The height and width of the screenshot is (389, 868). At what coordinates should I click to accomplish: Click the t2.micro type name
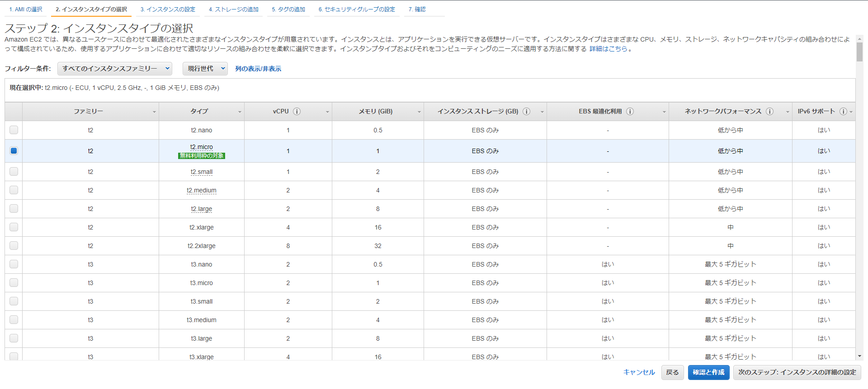pyautogui.click(x=202, y=147)
